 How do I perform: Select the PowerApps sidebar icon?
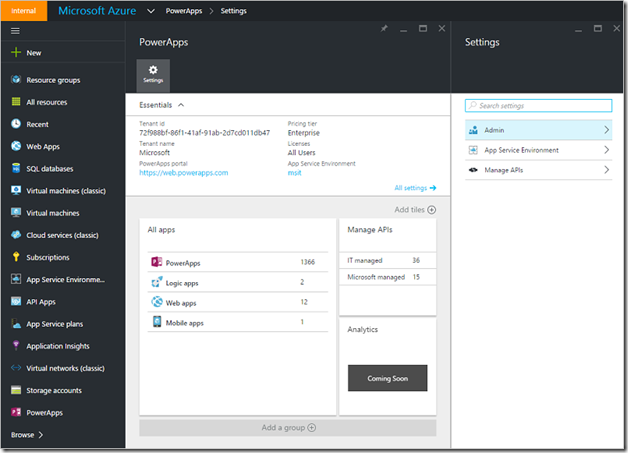point(16,412)
